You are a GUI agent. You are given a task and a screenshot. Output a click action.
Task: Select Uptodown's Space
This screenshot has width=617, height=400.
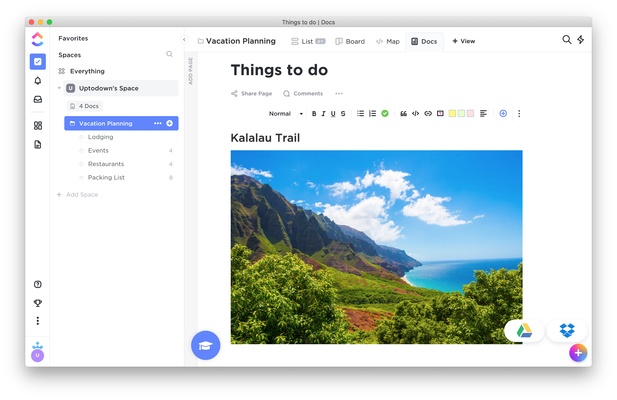click(121, 88)
